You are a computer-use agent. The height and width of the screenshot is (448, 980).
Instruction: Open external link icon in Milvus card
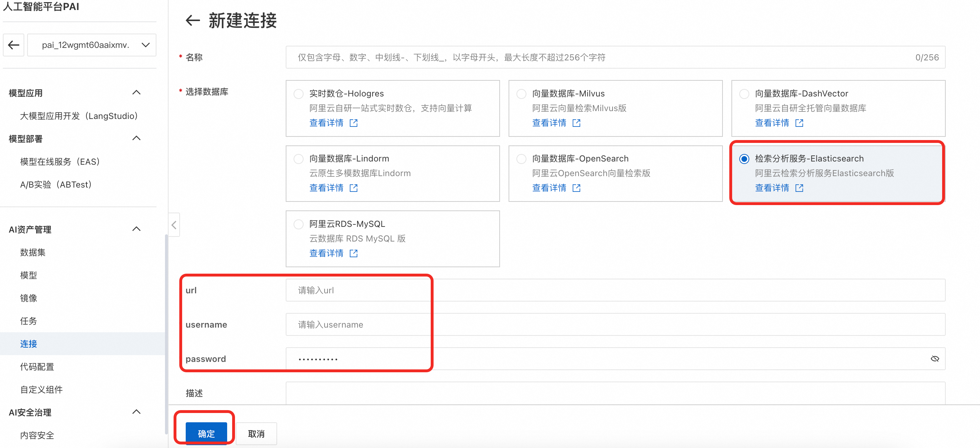576,123
